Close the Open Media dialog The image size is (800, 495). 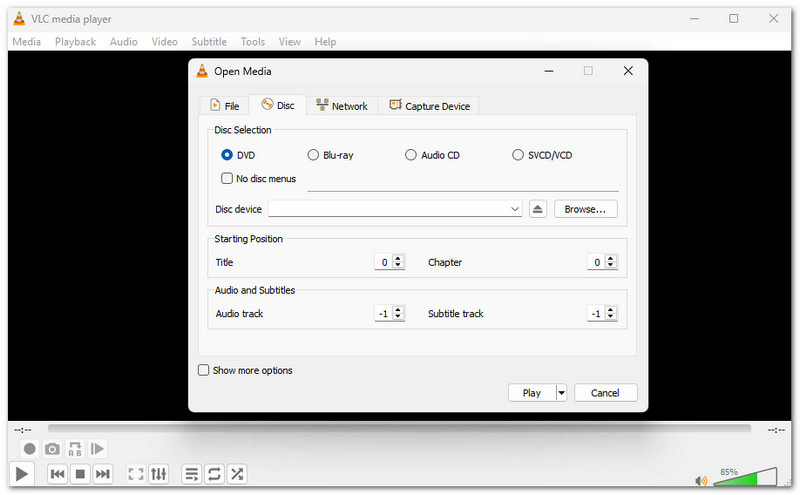[x=628, y=71]
